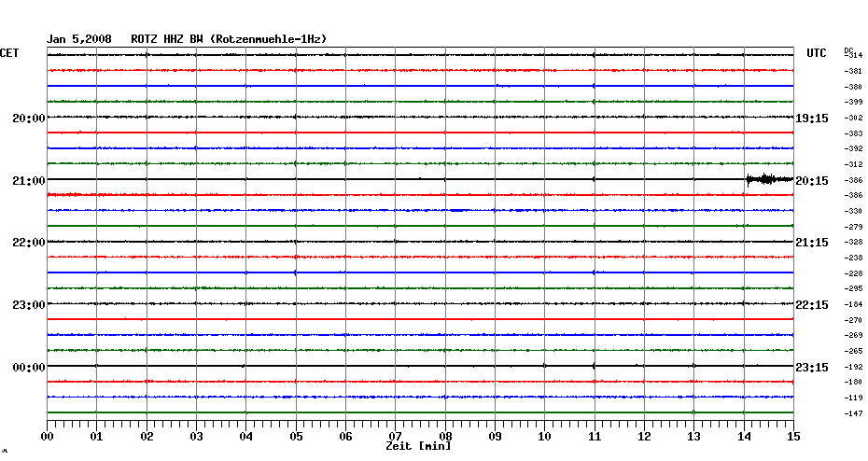Click the DC offset value -302
This screenshot has height=461, width=868.
click(x=853, y=118)
